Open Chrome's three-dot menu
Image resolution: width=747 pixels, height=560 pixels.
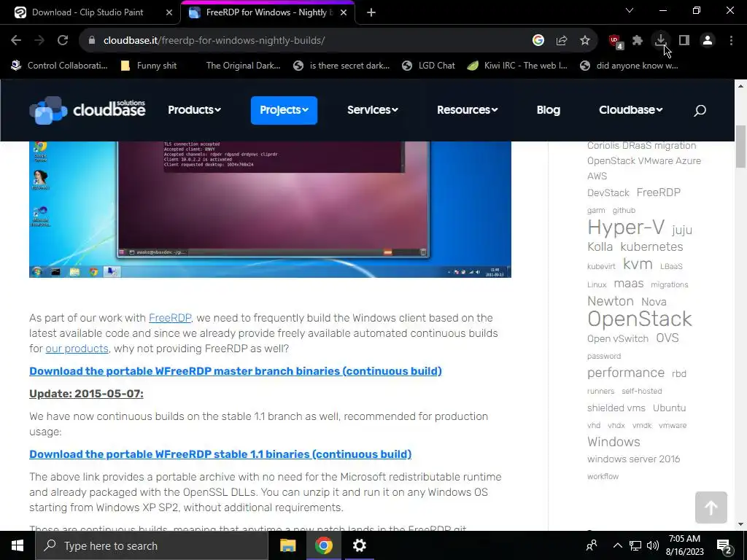[x=731, y=41]
